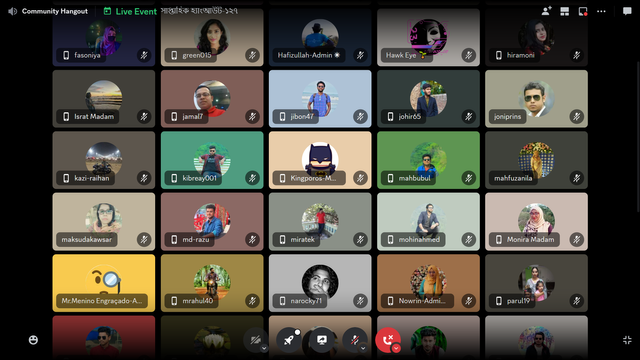640x360 pixels.
Task: Expand the microphone settings chevron
Action: (x=363, y=348)
